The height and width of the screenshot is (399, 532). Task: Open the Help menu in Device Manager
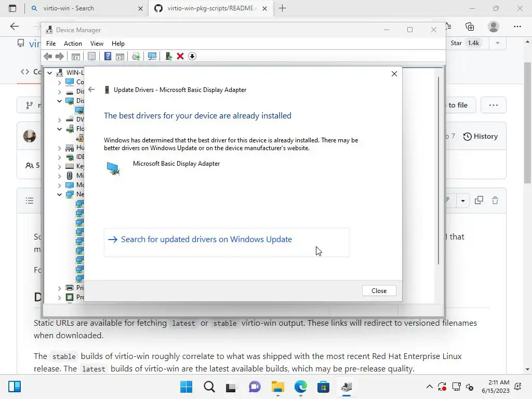[118, 44]
